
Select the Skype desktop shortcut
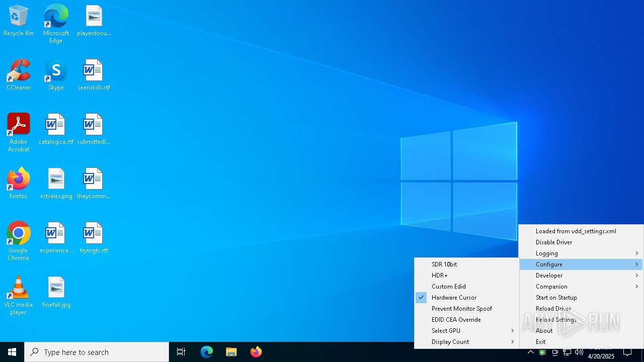point(56,75)
